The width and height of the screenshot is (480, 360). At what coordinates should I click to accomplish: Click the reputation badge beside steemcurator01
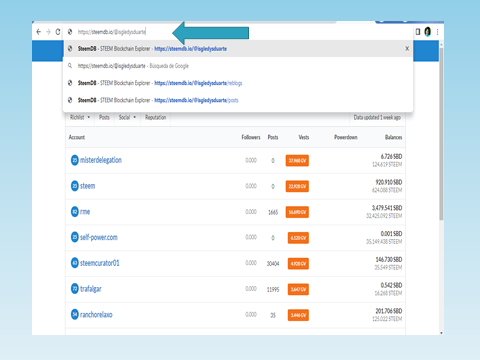pos(75,263)
